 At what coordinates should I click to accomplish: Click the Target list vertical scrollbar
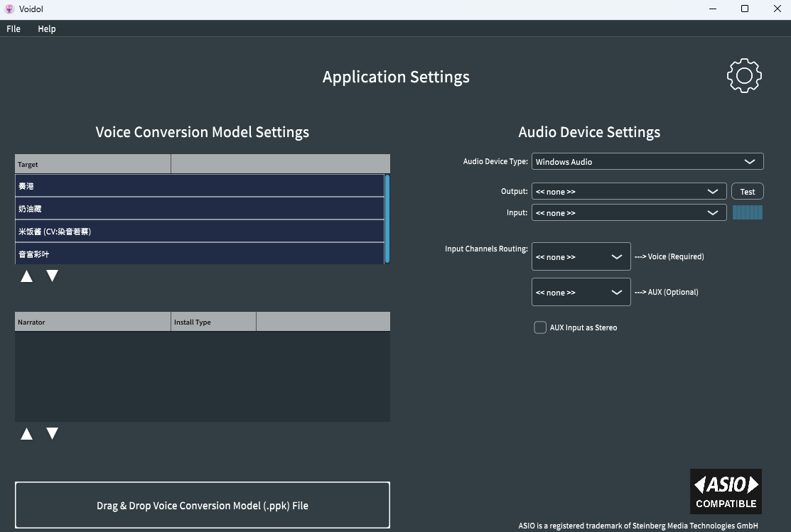point(387,219)
